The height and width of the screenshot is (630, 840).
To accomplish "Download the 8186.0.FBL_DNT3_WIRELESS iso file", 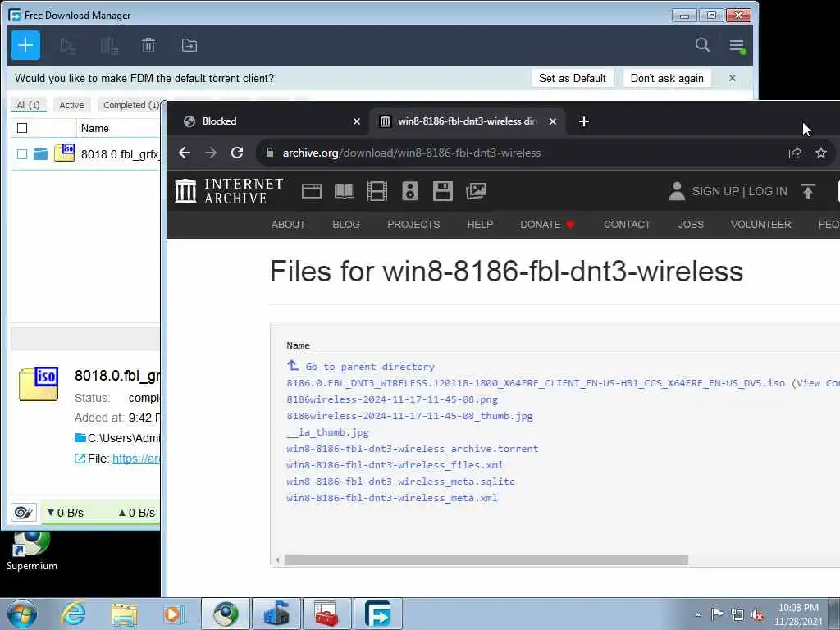I will tap(536, 384).
